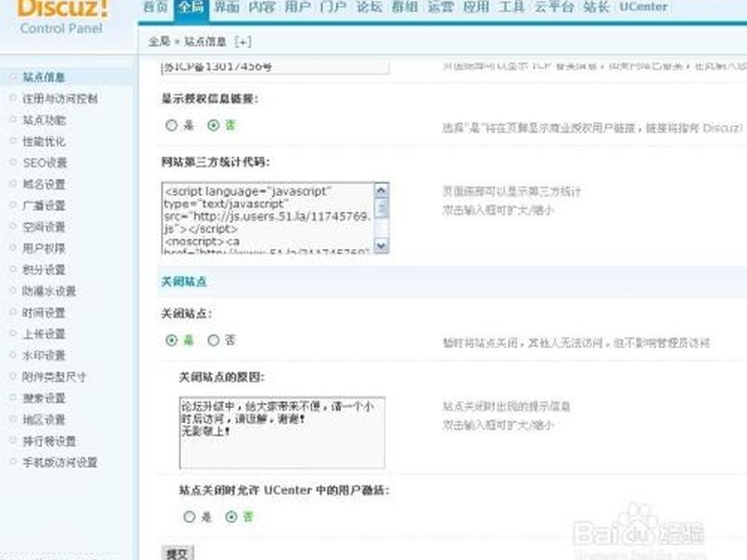Open the 应用 top menu tab
This screenshot has height=560, width=747.
476,7
